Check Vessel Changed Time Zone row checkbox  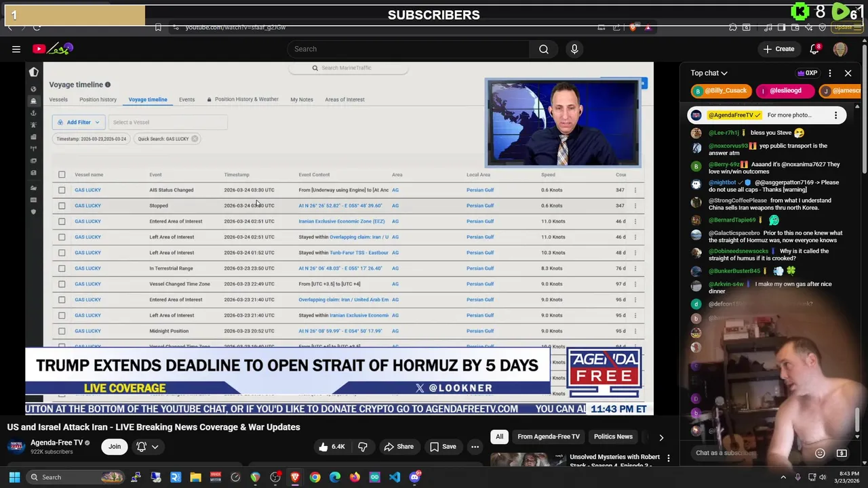[x=62, y=284]
